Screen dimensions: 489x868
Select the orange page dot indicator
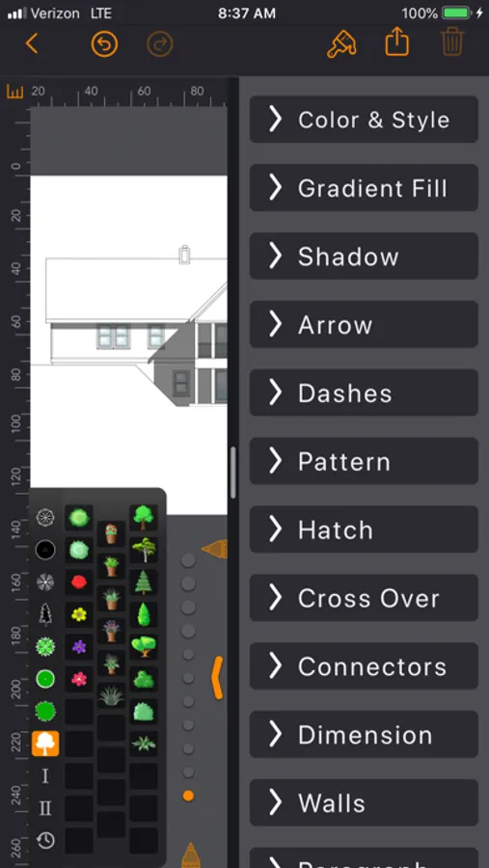coord(188,796)
